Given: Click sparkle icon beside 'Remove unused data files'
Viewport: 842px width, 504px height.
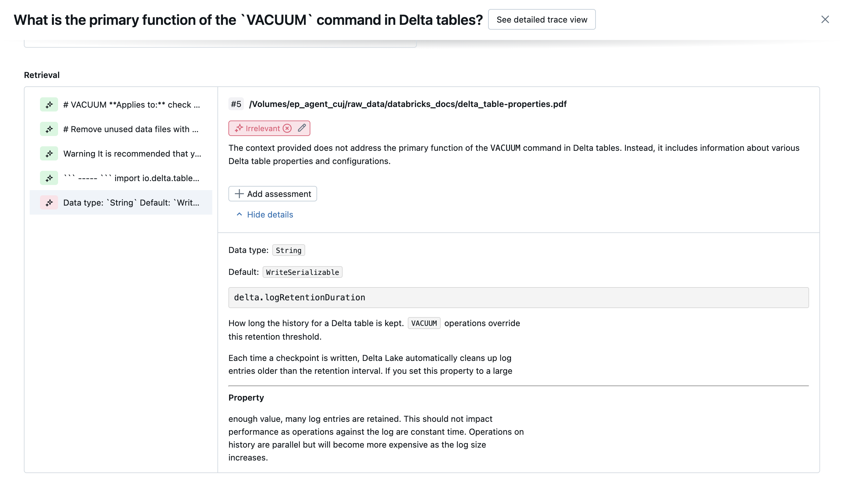Looking at the screenshot, I should [x=49, y=129].
